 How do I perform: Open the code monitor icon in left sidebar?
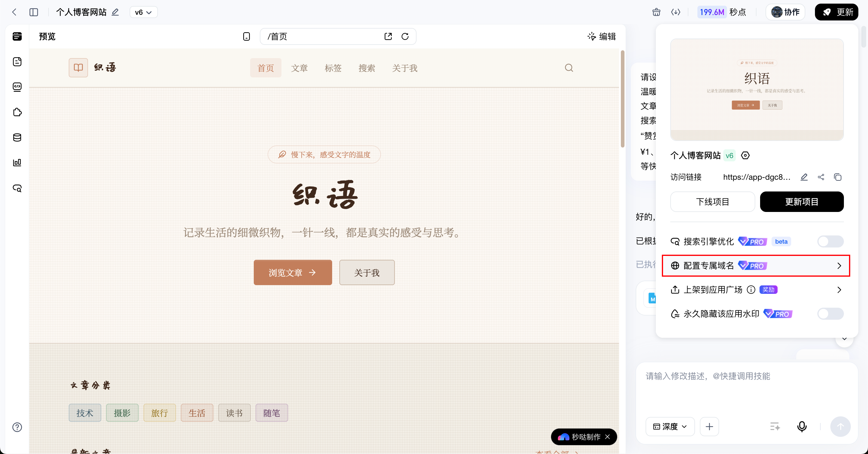(17, 87)
